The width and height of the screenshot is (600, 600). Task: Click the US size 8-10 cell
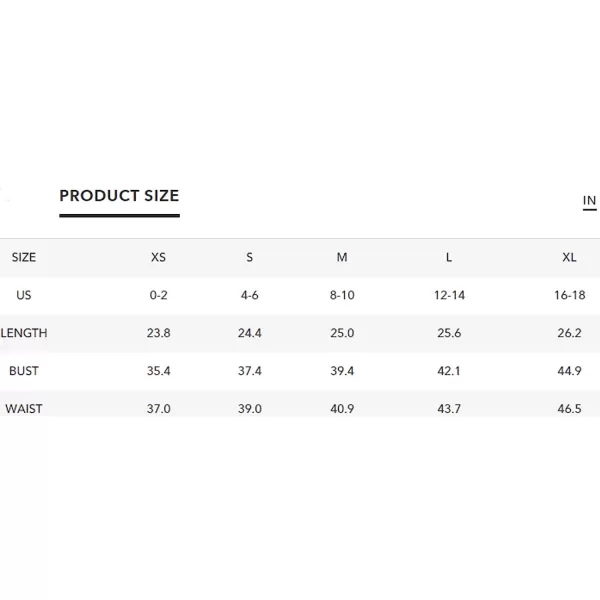coord(342,295)
